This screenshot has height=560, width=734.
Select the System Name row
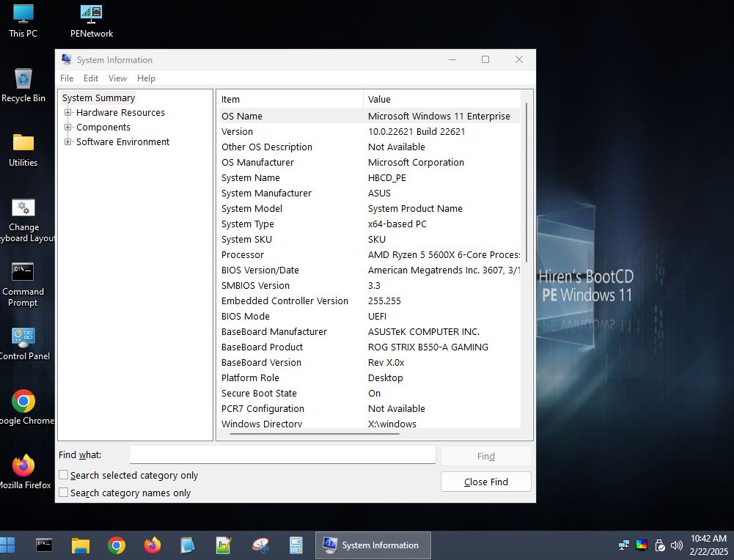click(370, 178)
